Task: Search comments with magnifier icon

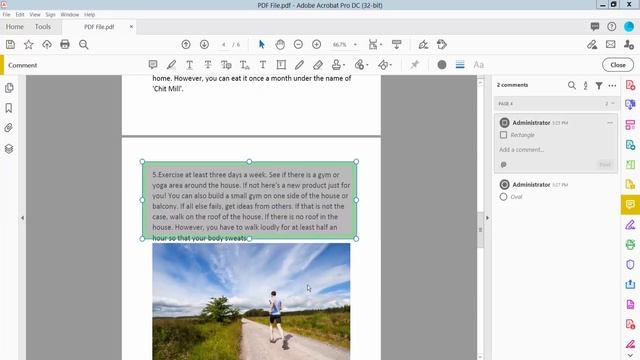Action: coord(572,85)
